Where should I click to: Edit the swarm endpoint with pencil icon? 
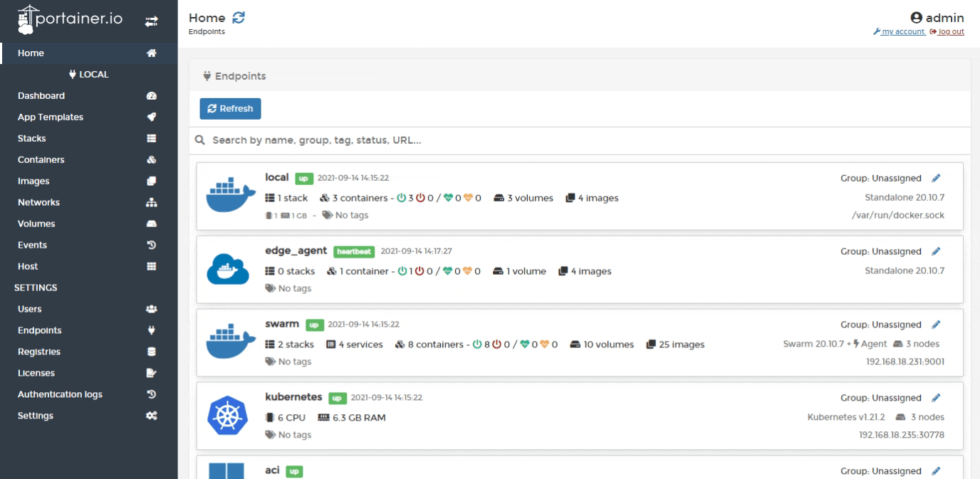click(937, 325)
